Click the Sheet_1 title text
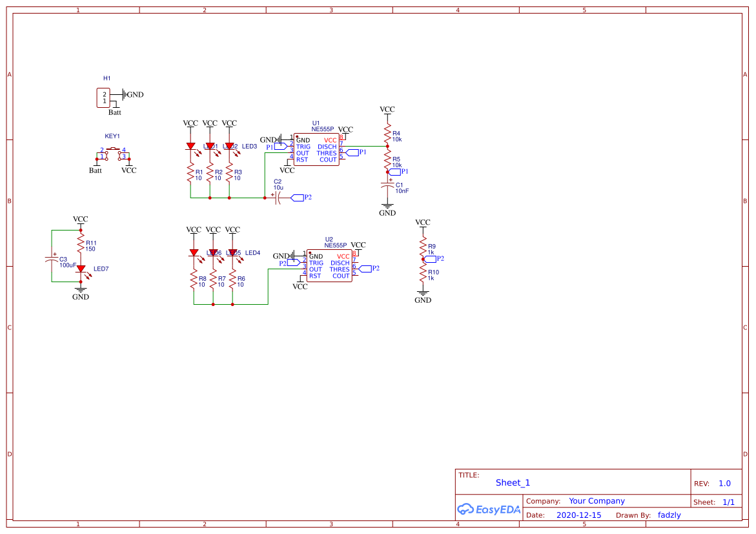 coord(512,482)
